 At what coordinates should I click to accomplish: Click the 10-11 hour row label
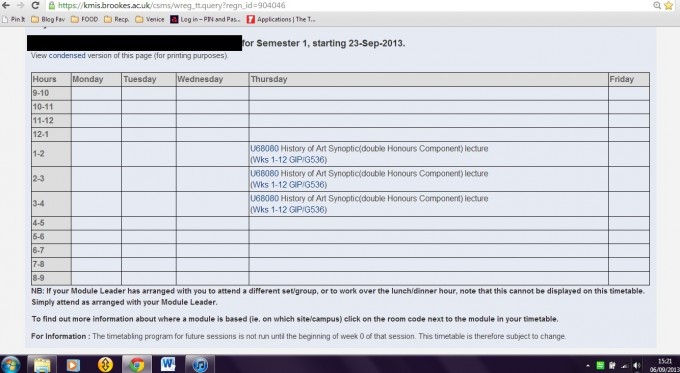point(51,107)
